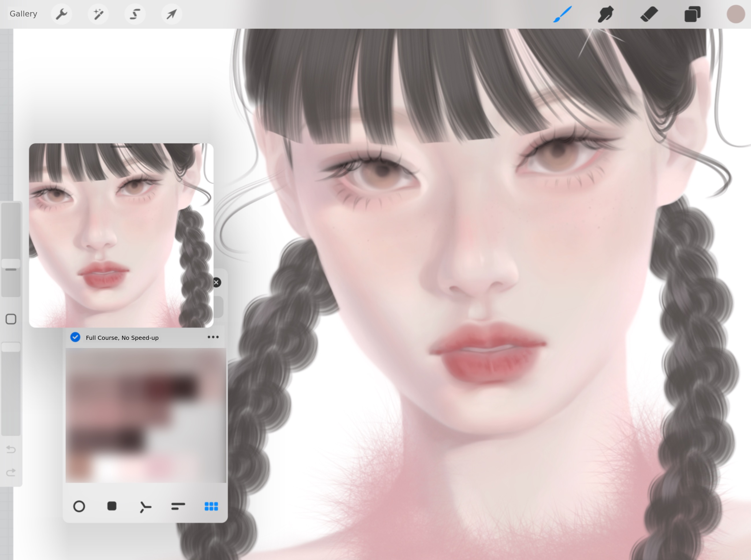Click the brush size slider handle

[11, 264]
